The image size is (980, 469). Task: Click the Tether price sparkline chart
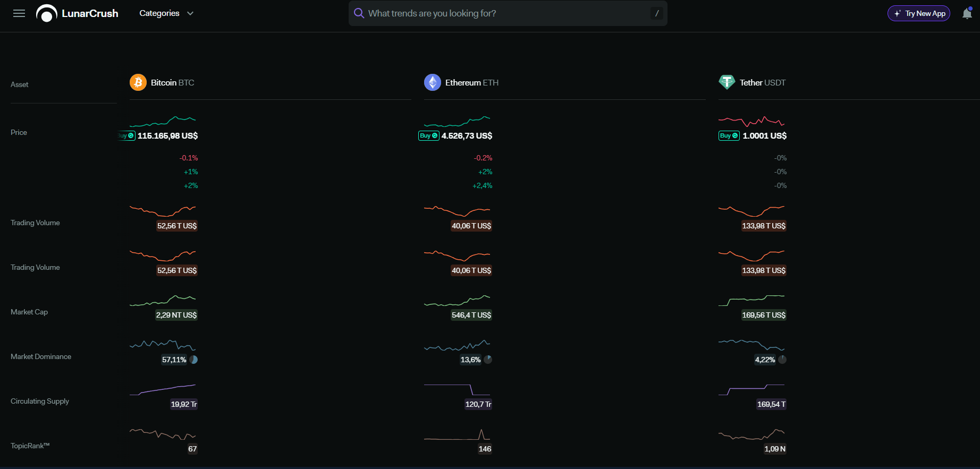click(751, 121)
